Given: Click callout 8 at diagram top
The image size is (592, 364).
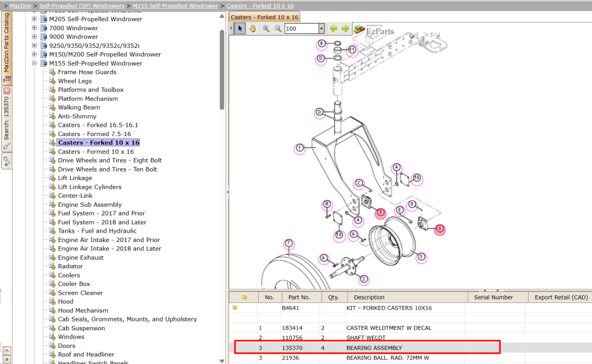Looking at the screenshot, I should (321, 44).
